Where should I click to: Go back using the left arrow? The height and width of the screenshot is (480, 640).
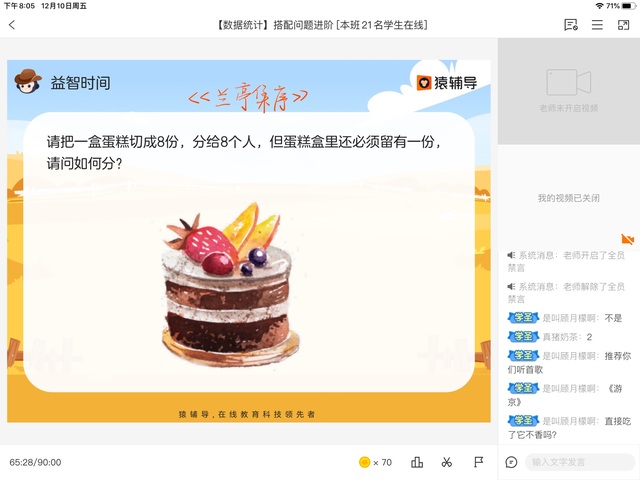tap(12, 25)
